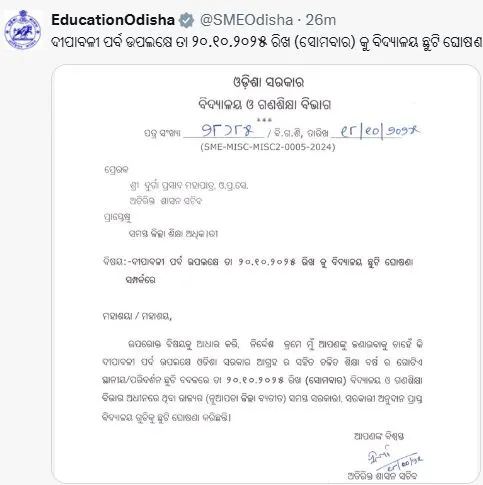Open the EducationOdisha profile avatar

(23, 30)
